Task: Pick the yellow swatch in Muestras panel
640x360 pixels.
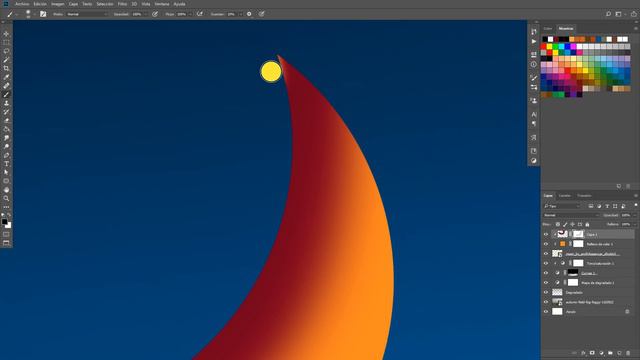Action: click(549, 47)
